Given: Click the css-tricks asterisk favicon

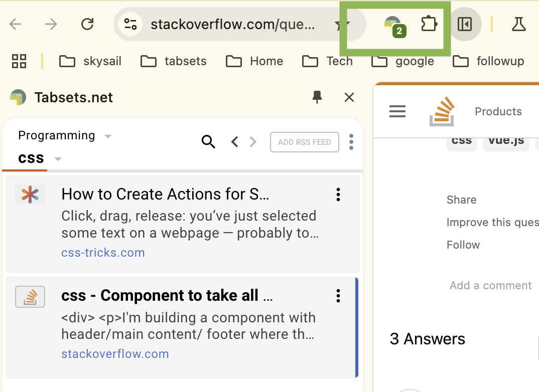Looking at the screenshot, I should [x=30, y=194].
